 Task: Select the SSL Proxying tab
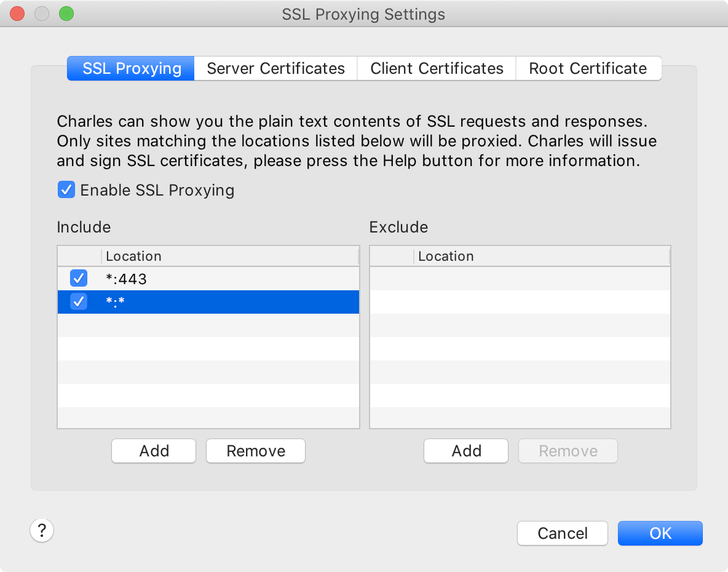pyautogui.click(x=132, y=68)
